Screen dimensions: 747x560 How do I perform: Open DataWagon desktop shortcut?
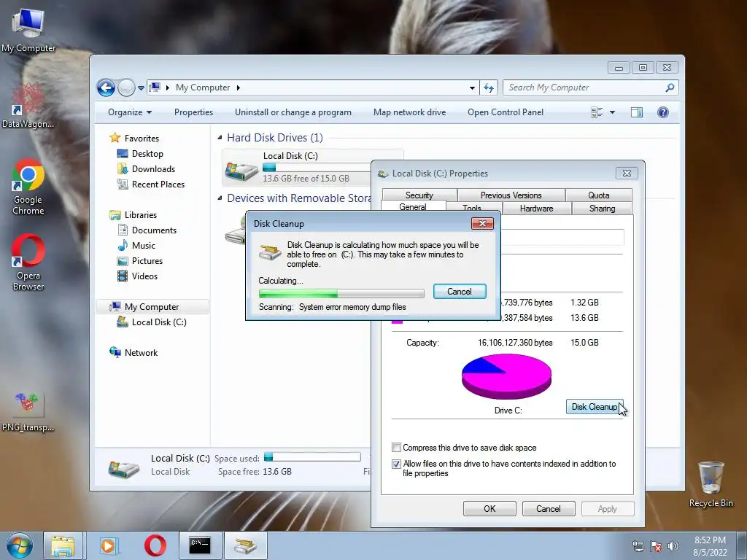tap(28, 106)
